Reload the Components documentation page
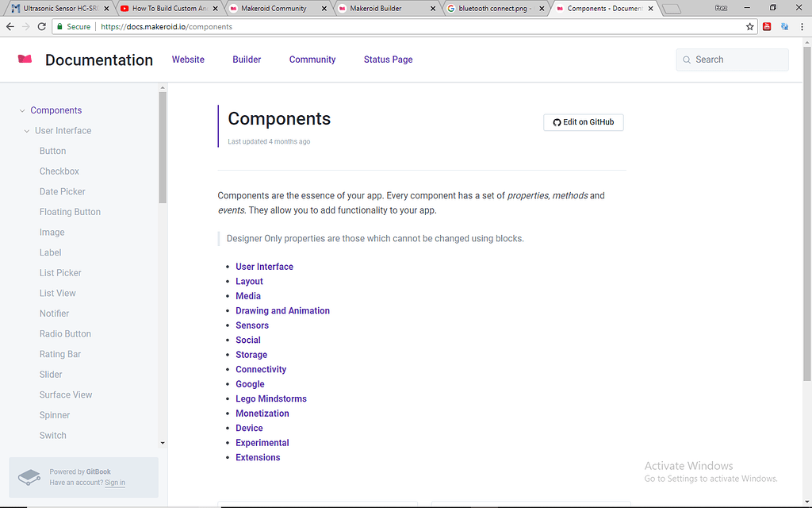812x508 pixels. point(41,26)
